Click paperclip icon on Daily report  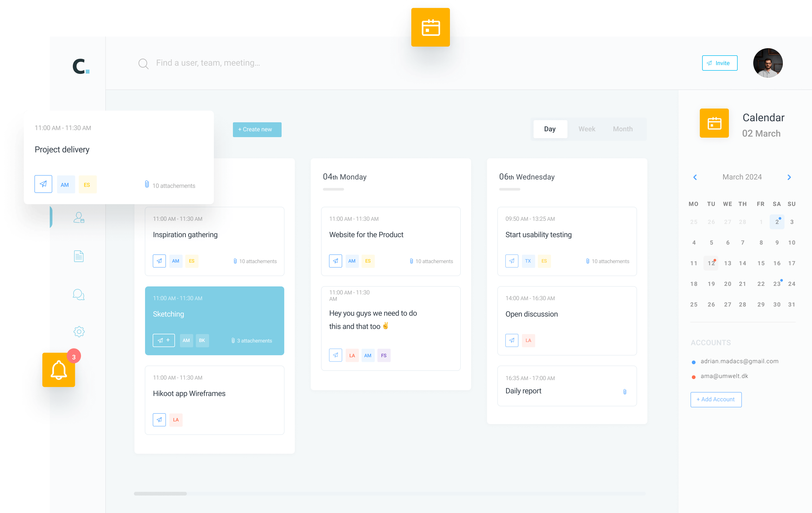point(625,391)
